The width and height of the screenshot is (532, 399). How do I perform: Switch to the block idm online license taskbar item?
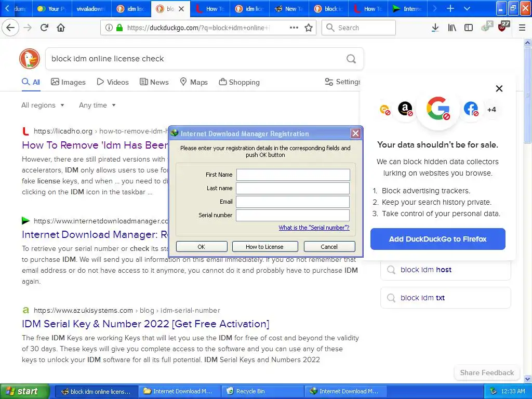pyautogui.click(x=96, y=391)
